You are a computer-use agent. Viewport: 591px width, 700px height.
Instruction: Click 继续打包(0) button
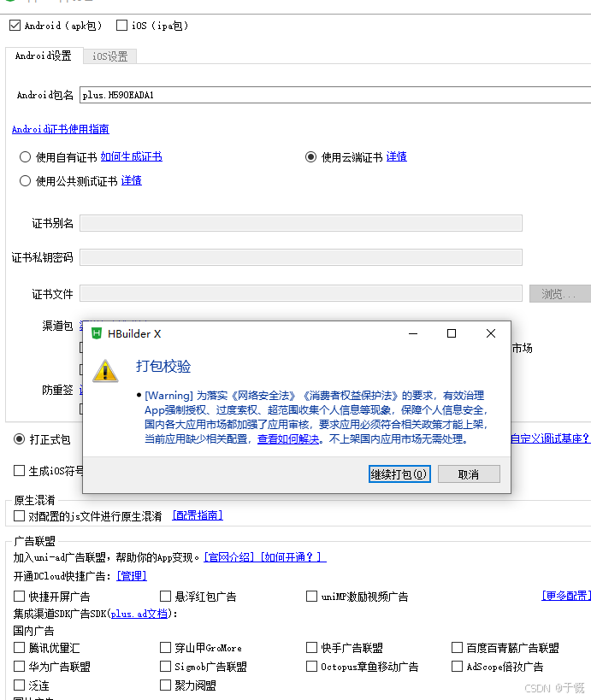tap(399, 474)
